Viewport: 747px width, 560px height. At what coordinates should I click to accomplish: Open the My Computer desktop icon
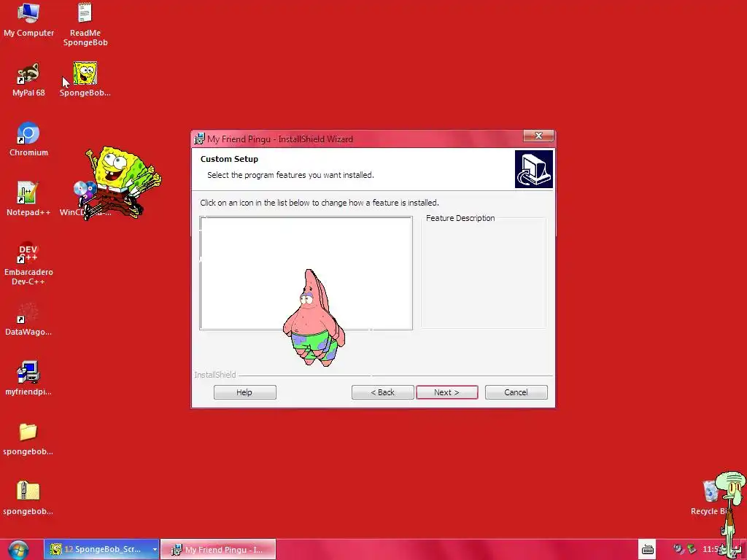point(28,20)
